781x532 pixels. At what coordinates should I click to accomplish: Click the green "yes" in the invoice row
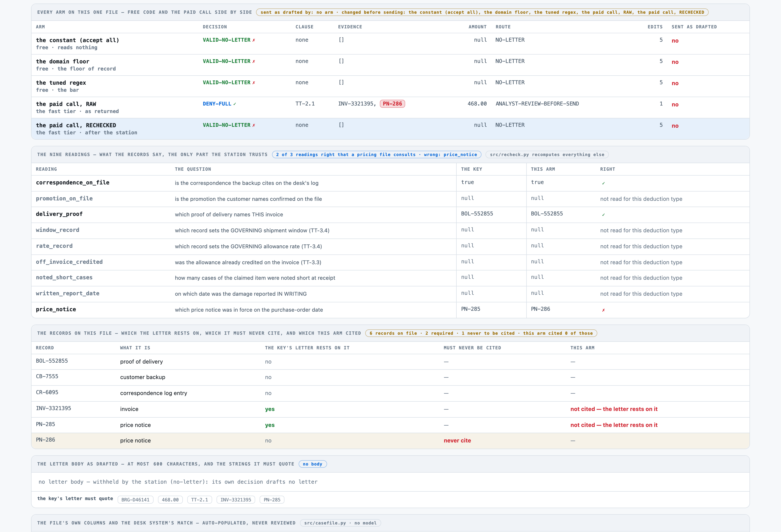click(270, 409)
